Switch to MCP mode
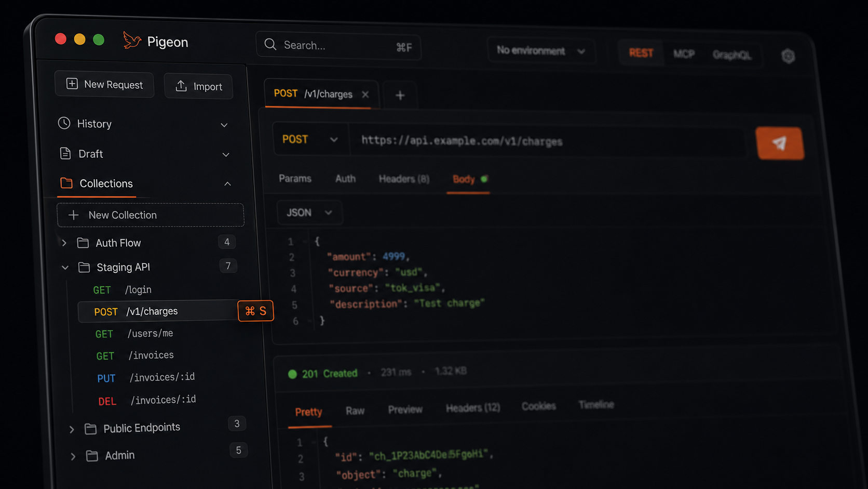The image size is (868, 489). pyautogui.click(x=684, y=54)
